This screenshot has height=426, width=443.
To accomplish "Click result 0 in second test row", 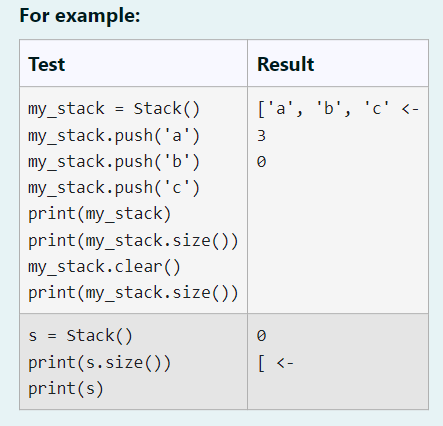I will pos(261,335).
